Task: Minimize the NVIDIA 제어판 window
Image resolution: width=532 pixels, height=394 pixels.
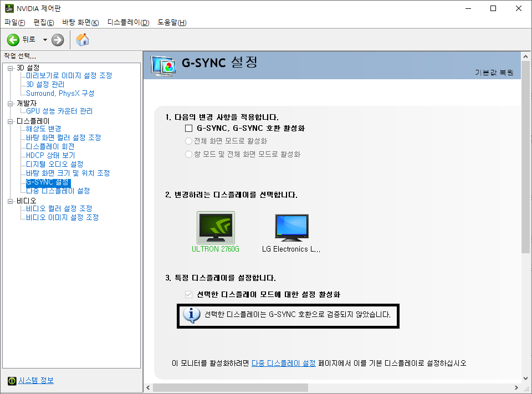Action: [469, 8]
